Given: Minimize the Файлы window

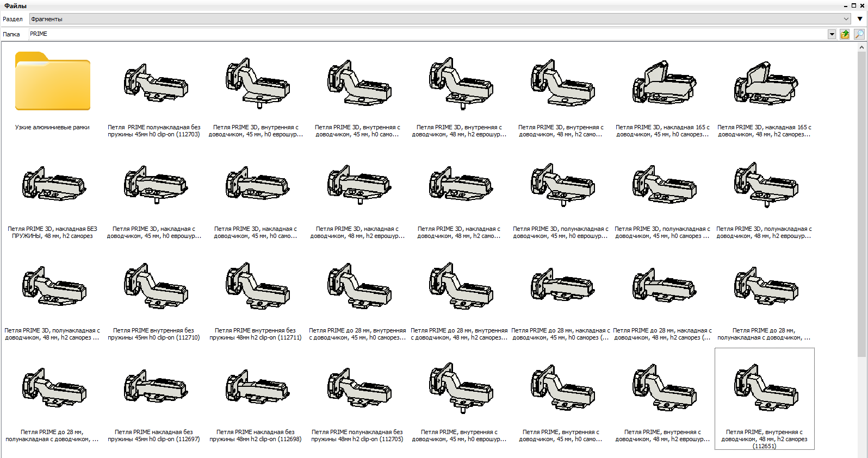Looking at the screenshot, I should pos(846,5).
